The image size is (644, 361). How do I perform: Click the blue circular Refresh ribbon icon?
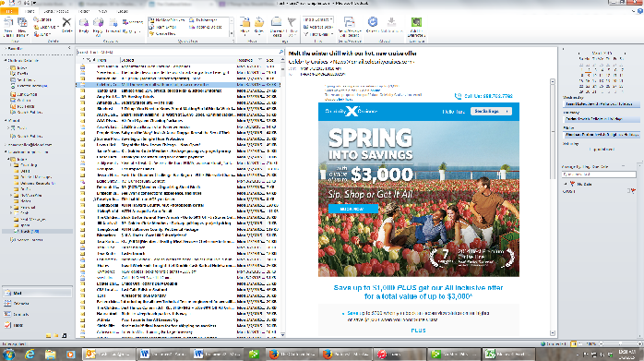[373, 22]
